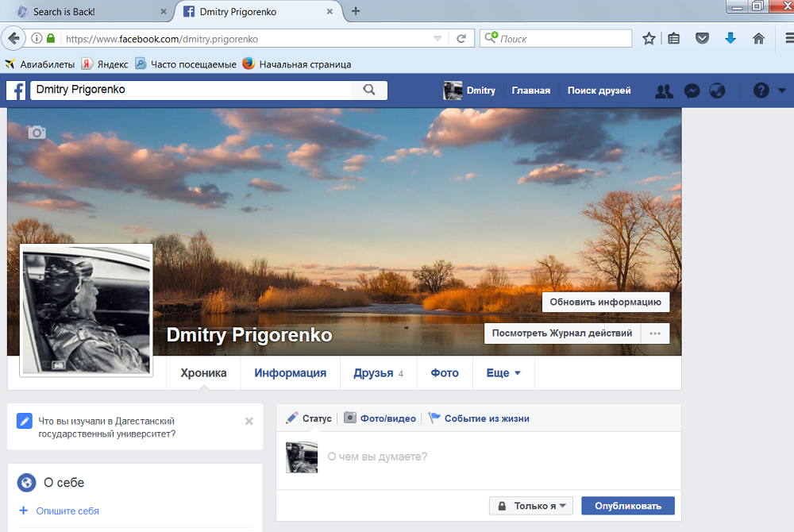Click Обновить информацию button
Screen dimensions: 794x532
(605, 303)
